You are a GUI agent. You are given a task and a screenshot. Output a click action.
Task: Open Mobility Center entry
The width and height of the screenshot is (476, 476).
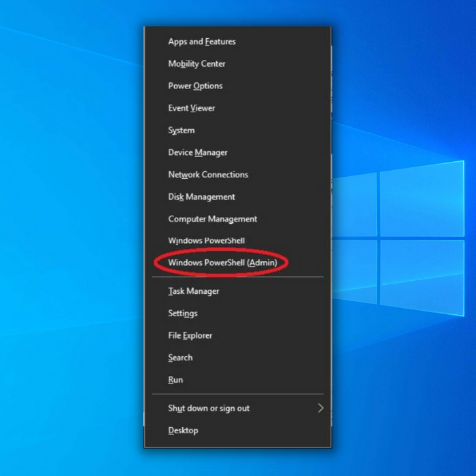[197, 64]
